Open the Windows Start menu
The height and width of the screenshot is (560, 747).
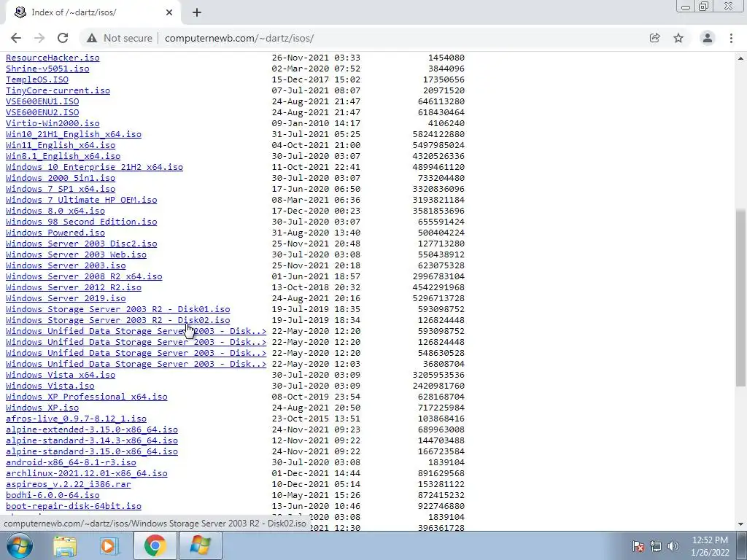tap(20, 545)
